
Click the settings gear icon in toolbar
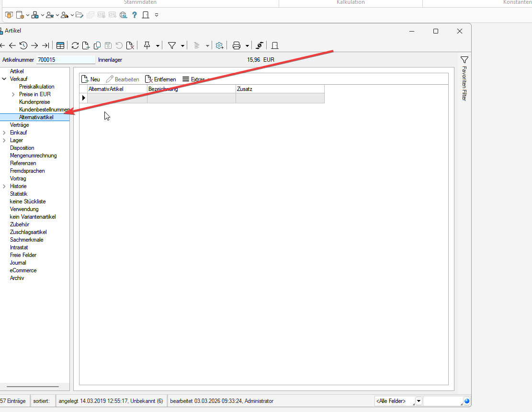(x=219, y=45)
